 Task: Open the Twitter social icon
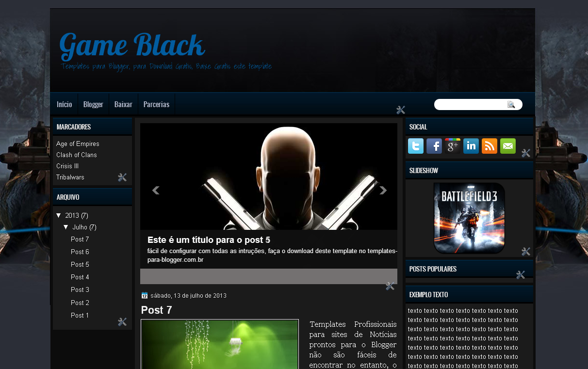click(416, 146)
